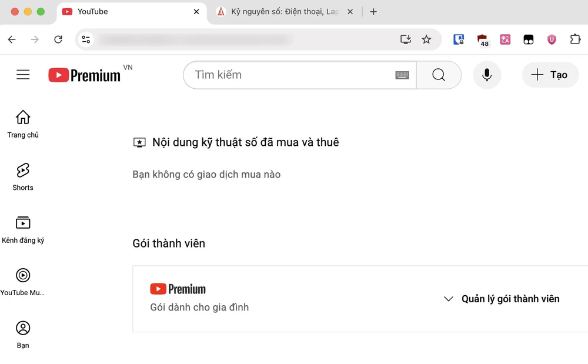Reload the page with the refresh icon
This screenshot has width=588, height=364.
pyautogui.click(x=58, y=39)
